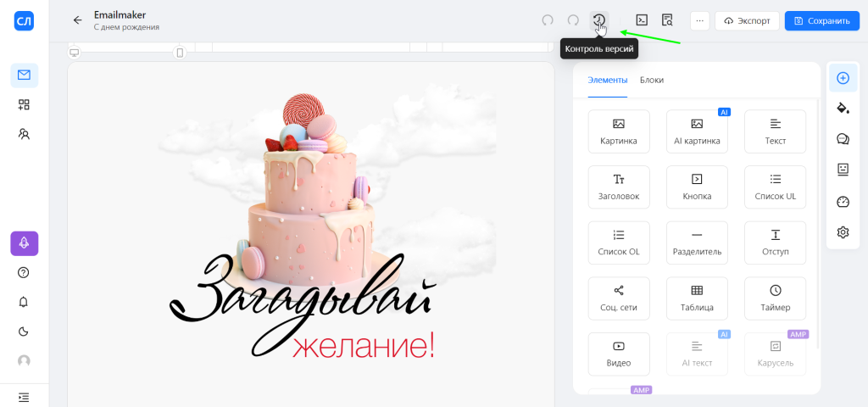Add a Список OL element

(619, 243)
